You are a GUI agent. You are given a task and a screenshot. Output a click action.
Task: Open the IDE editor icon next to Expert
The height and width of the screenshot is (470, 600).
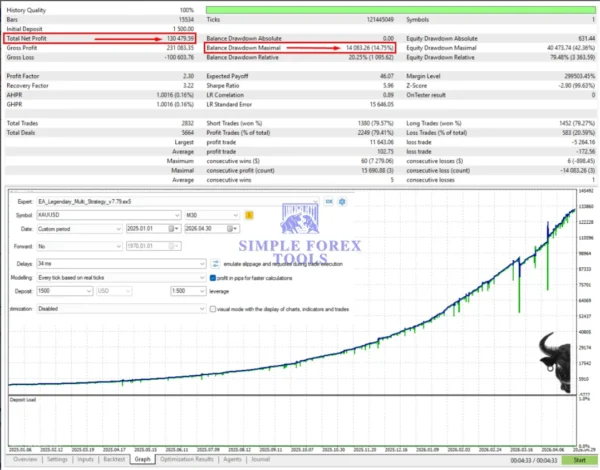(x=329, y=201)
